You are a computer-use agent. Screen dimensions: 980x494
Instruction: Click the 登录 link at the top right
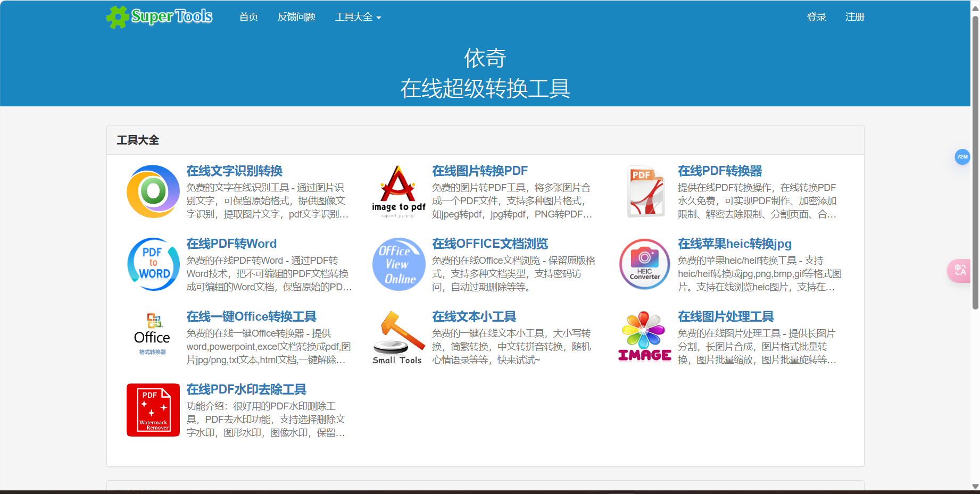tap(816, 16)
